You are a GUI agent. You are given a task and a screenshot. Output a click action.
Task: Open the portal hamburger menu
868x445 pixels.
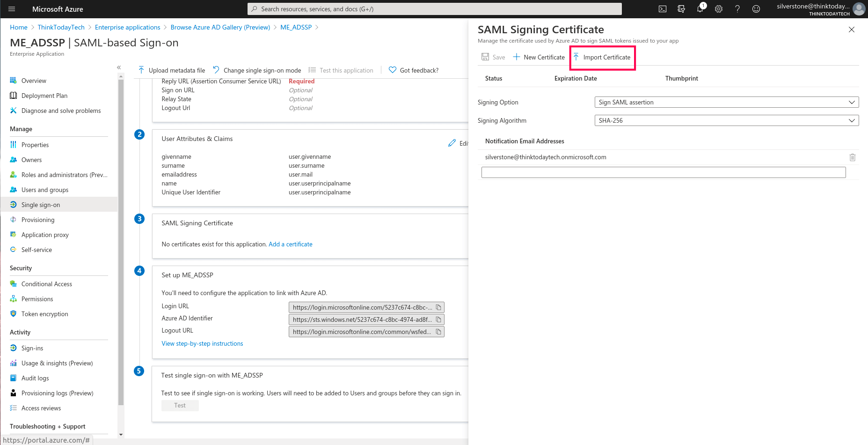tap(12, 9)
